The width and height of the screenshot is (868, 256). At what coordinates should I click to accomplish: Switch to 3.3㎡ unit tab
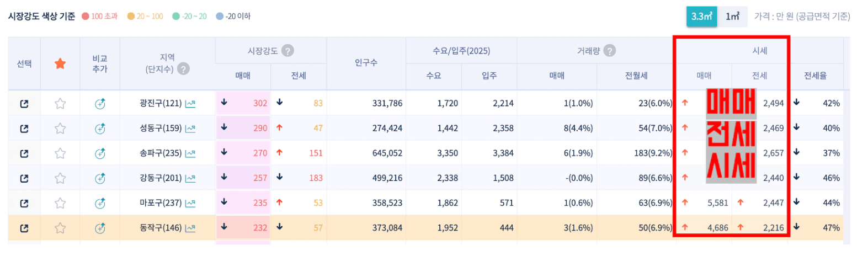(701, 17)
